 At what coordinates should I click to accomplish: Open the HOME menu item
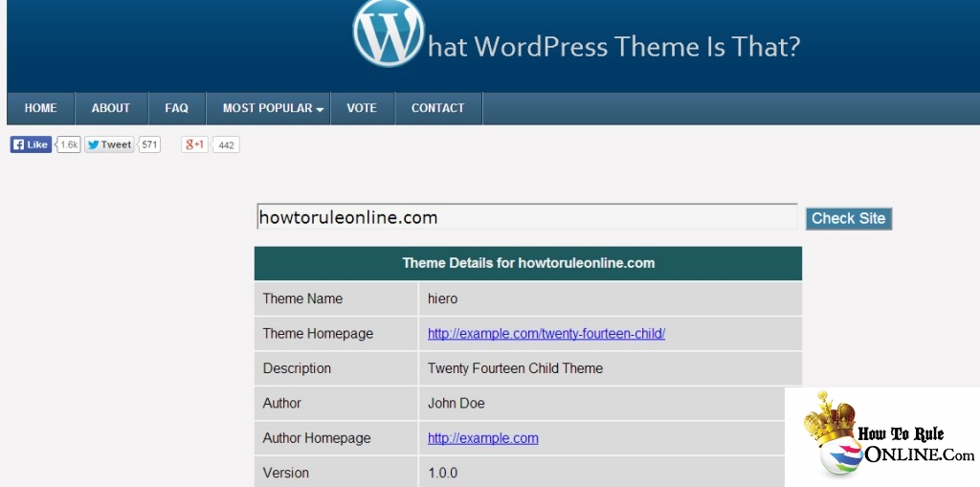click(x=40, y=108)
